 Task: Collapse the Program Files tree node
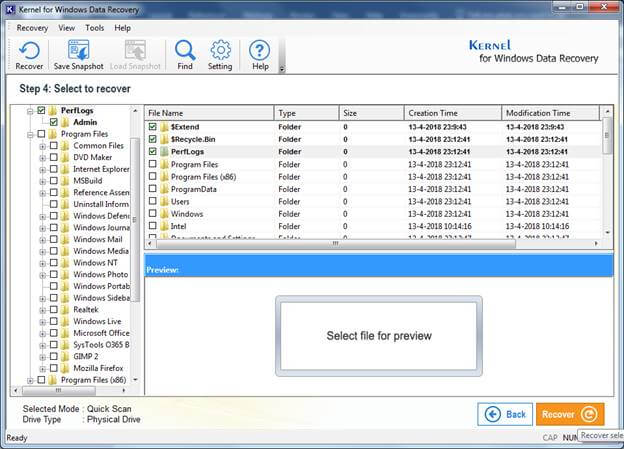coord(30,135)
